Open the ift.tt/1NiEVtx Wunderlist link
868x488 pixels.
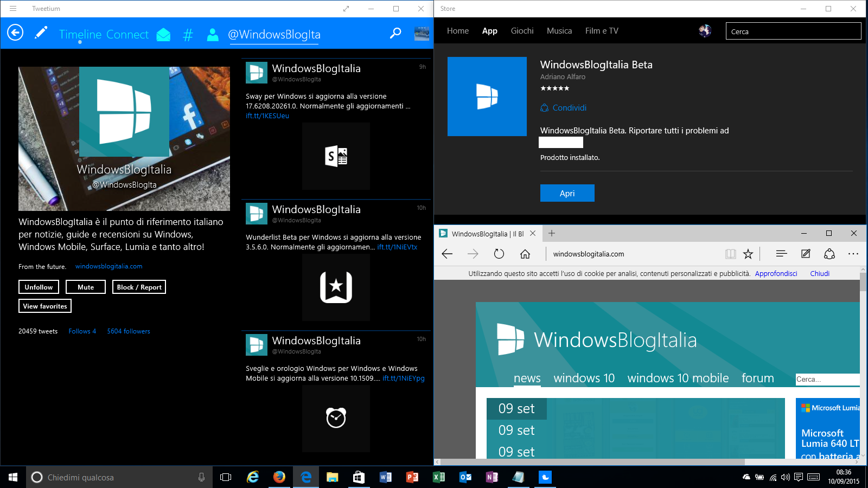[x=397, y=247]
